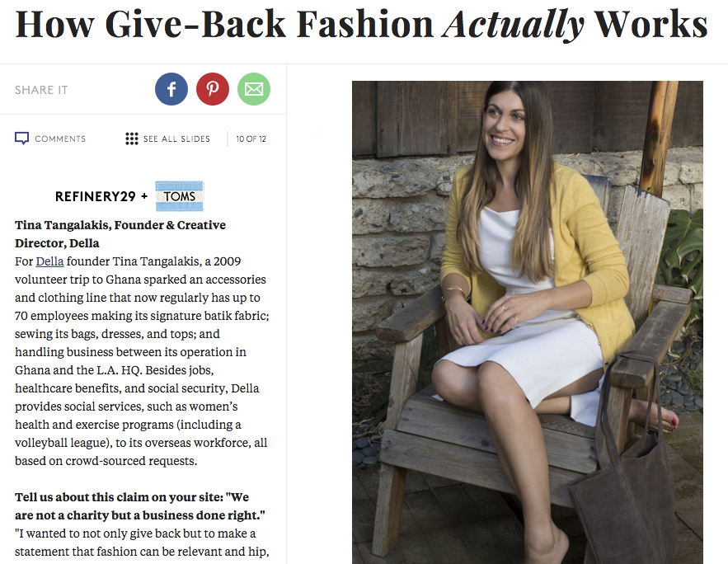Open the Tina Tangalakis photo slide
Image resolution: width=728 pixels, height=564 pixels.
[x=528, y=322]
